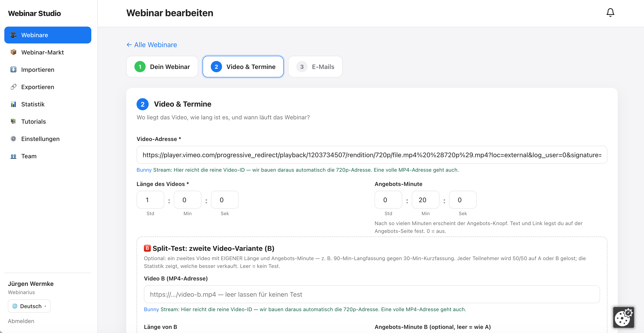Image resolution: width=644 pixels, height=333 pixels.
Task: Click the Webinar-Markt box icon
Action: 13,52
